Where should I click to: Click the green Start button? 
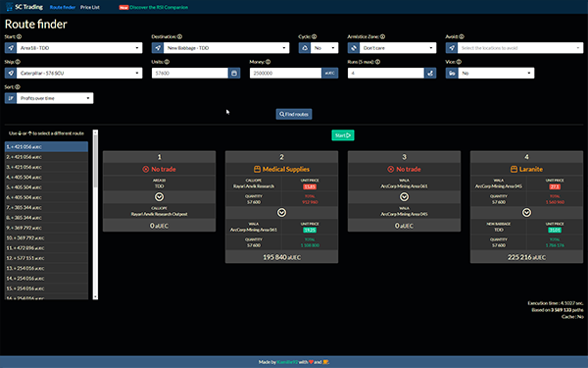tap(343, 135)
